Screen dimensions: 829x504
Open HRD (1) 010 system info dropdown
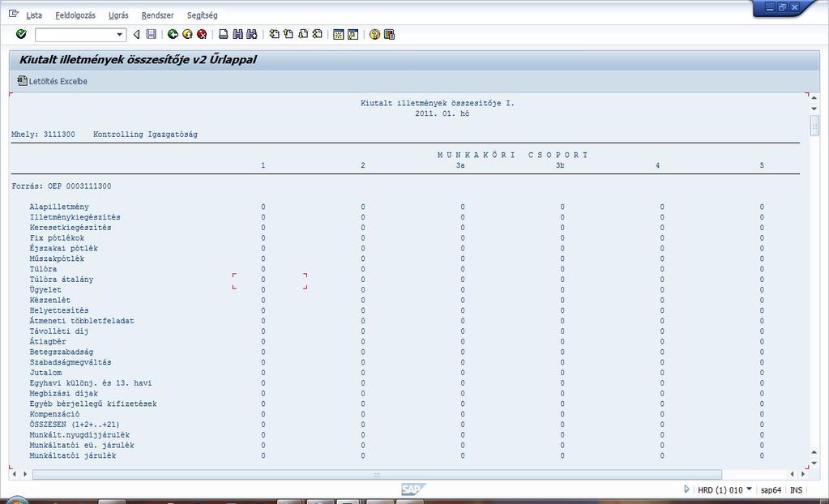pos(724,489)
